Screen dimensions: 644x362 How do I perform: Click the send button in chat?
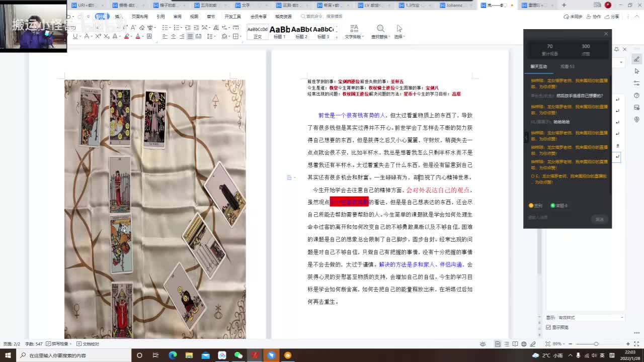(600, 219)
